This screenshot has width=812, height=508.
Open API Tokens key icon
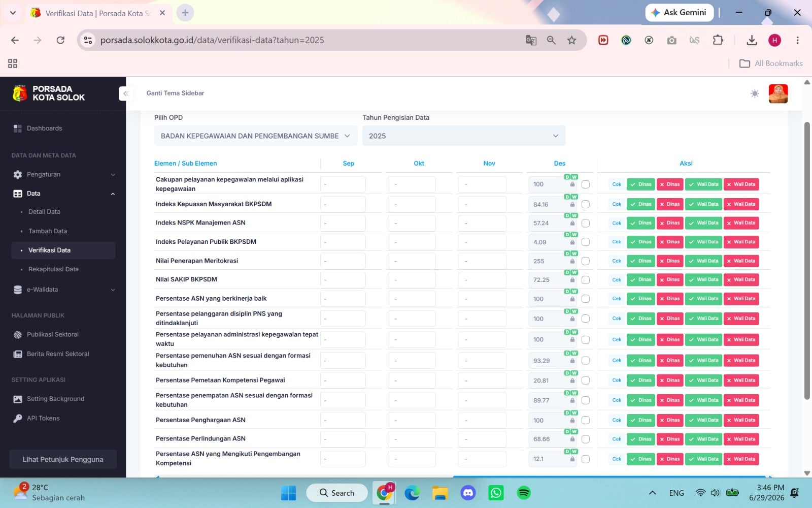(18, 419)
